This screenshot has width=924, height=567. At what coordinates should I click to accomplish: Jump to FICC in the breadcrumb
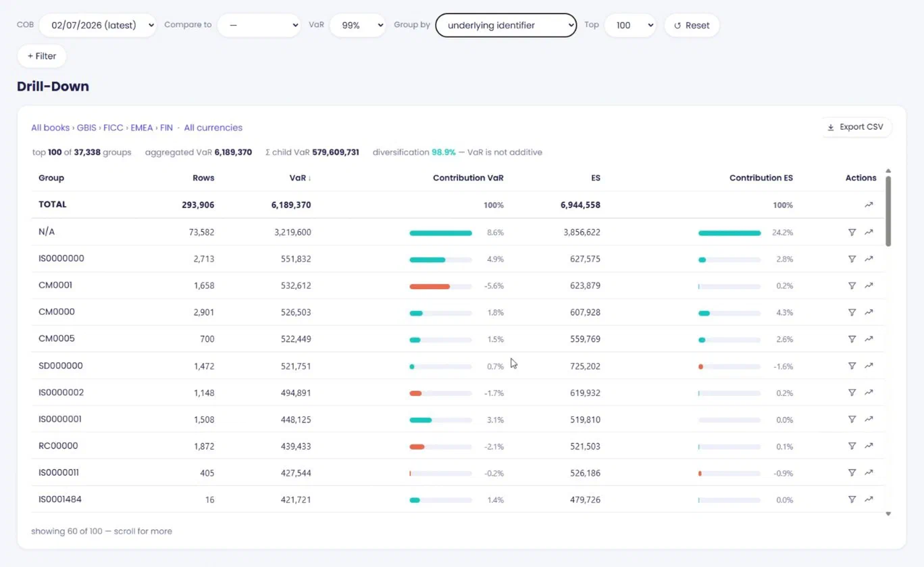pyautogui.click(x=113, y=128)
